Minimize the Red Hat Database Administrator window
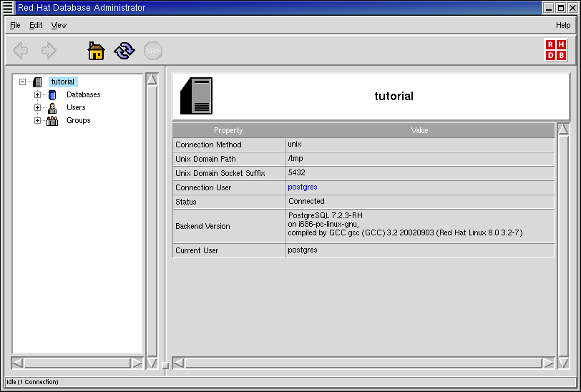The height and width of the screenshot is (392, 581). (549, 8)
